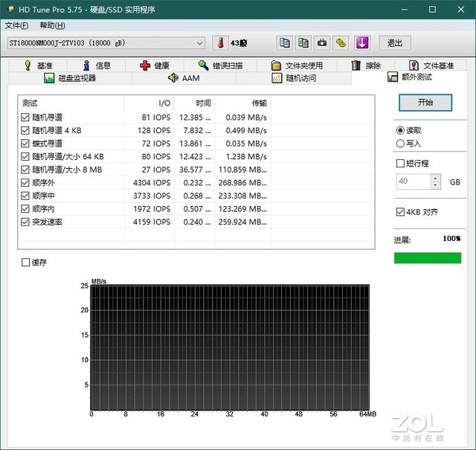This screenshot has width=476, height=450.
Task: Uncheck the 顺序内 checkbox
Action: coord(25,208)
